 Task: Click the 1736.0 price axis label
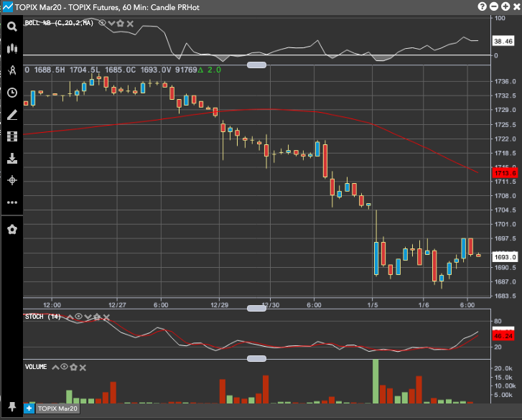pos(505,82)
